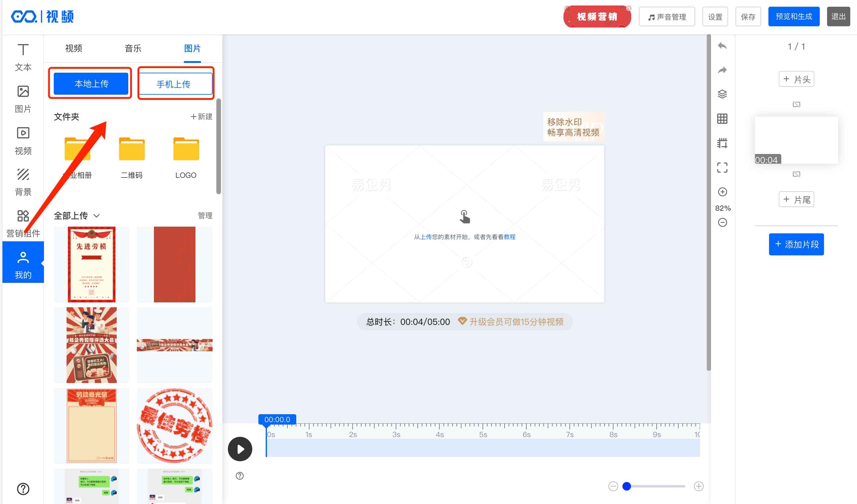857x504 pixels.
Task: Switch to the 音乐 tab
Action: 133,48
